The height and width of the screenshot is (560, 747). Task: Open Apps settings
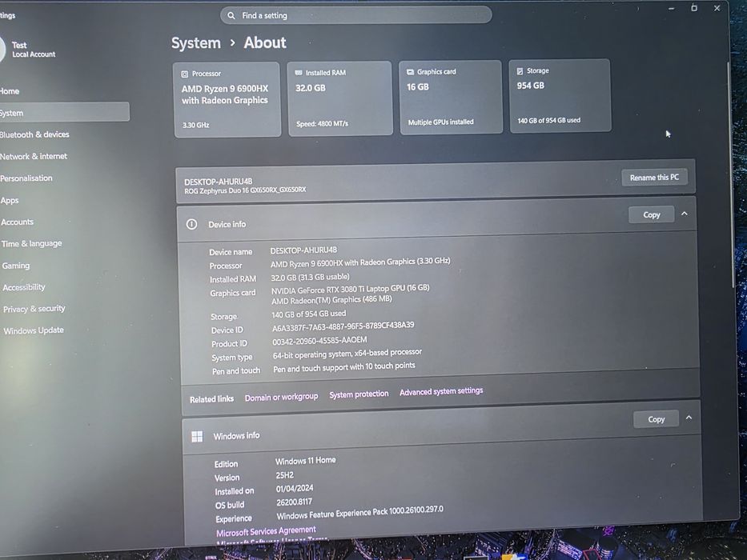point(10,201)
